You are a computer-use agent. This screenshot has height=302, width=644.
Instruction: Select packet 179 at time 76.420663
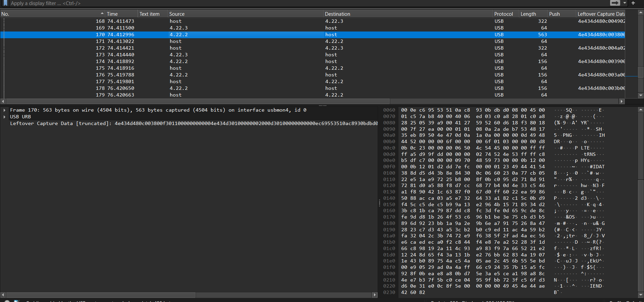[x=313, y=95]
